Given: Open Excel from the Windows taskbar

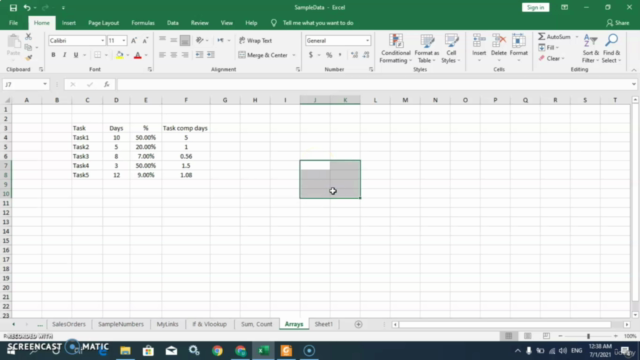Looking at the screenshot, I should [x=263, y=350].
